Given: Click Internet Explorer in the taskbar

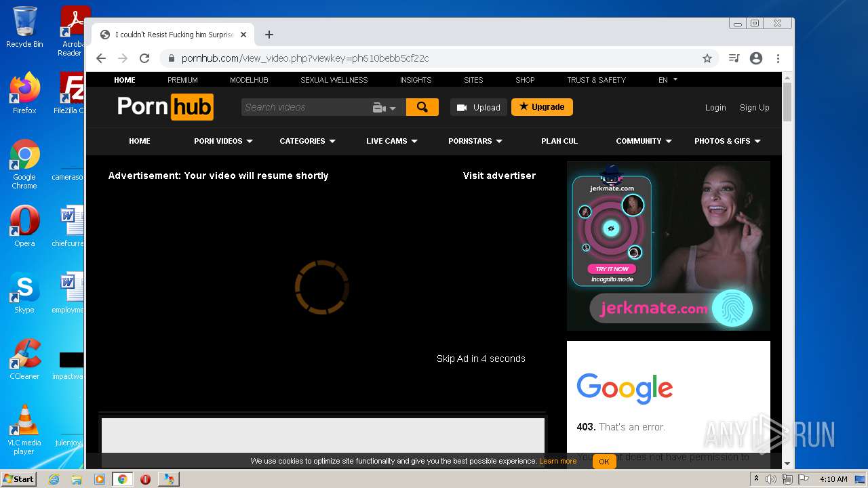Looking at the screenshot, I should [54, 479].
